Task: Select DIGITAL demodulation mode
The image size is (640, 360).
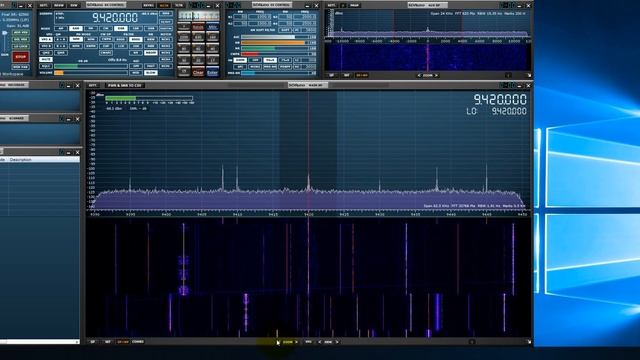Action: [166, 29]
